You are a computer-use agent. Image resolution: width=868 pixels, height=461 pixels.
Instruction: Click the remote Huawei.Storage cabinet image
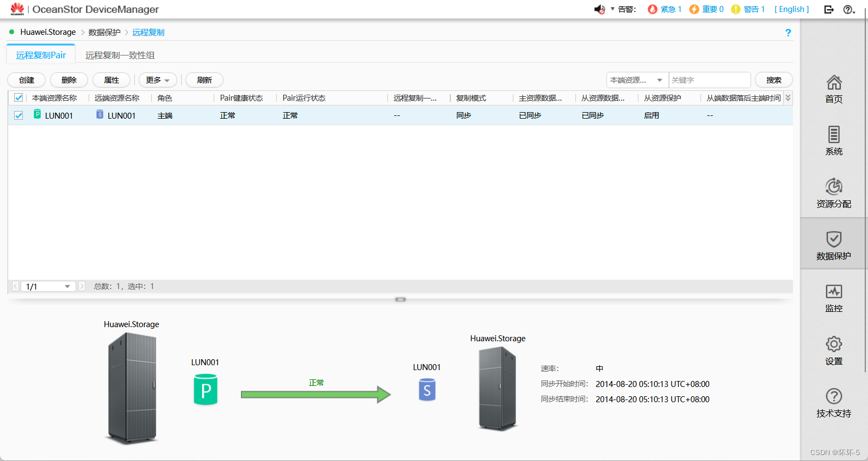[x=497, y=389]
